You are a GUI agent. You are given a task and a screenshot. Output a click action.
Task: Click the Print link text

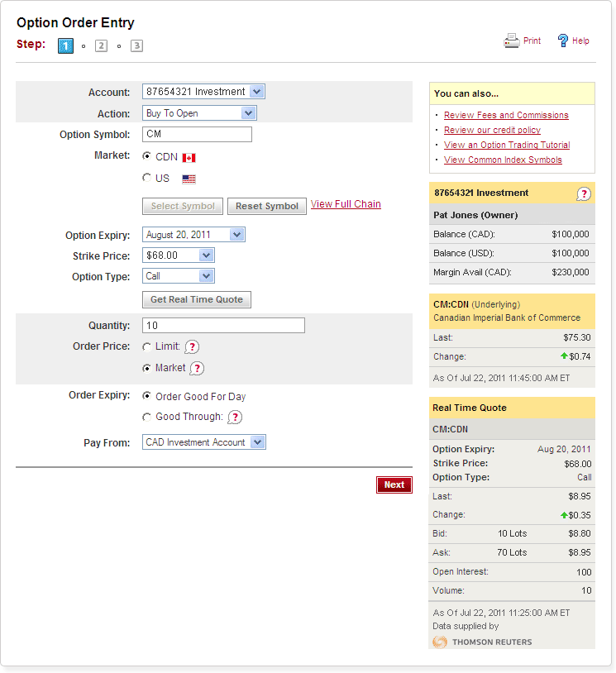coord(532,41)
